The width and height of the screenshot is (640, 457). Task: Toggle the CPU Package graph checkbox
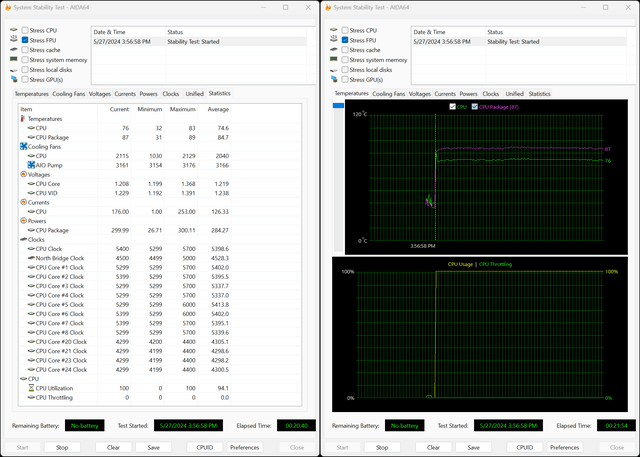(474, 106)
